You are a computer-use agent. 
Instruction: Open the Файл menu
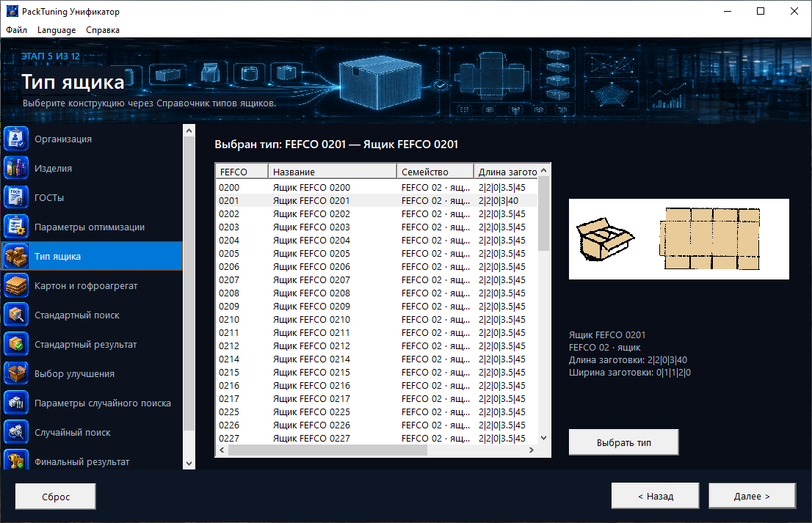(17, 30)
